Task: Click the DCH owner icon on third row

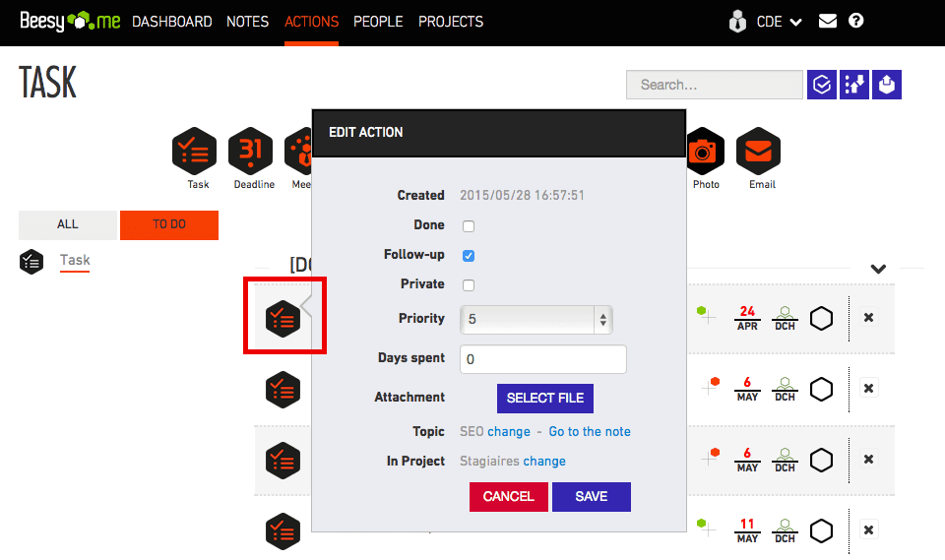Action: click(785, 460)
